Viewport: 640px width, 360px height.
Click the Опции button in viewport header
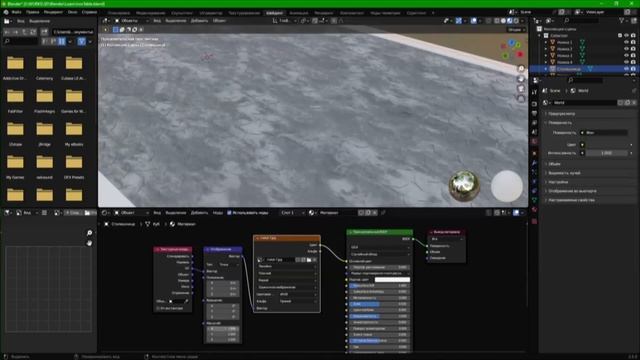516,29
